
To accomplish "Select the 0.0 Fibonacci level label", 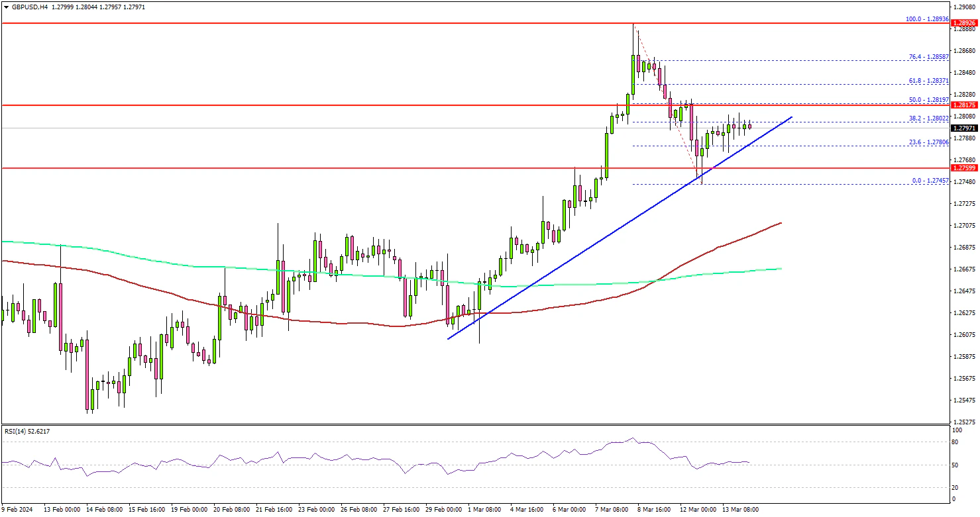I will pyautogui.click(x=931, y=180).
